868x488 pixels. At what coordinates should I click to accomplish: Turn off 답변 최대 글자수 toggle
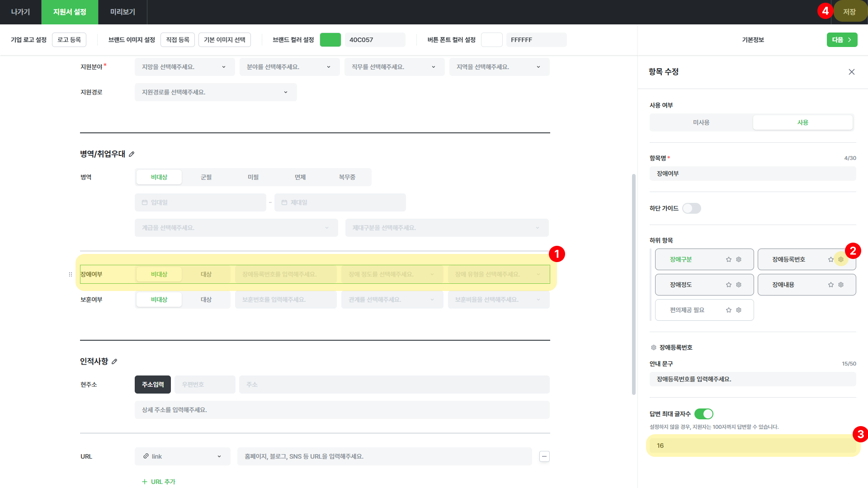(703, 414)
